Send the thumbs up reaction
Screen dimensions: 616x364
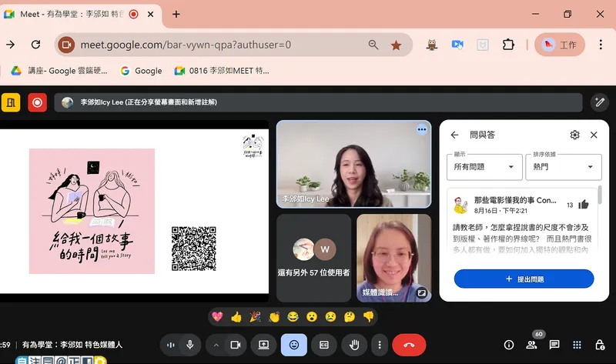coord(236,316)
